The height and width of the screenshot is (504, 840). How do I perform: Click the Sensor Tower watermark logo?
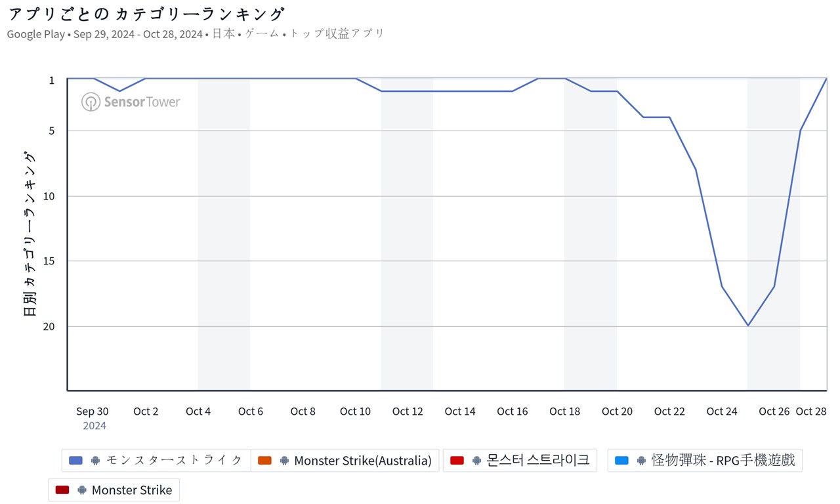pyautogui.click(x=131, y=102)
